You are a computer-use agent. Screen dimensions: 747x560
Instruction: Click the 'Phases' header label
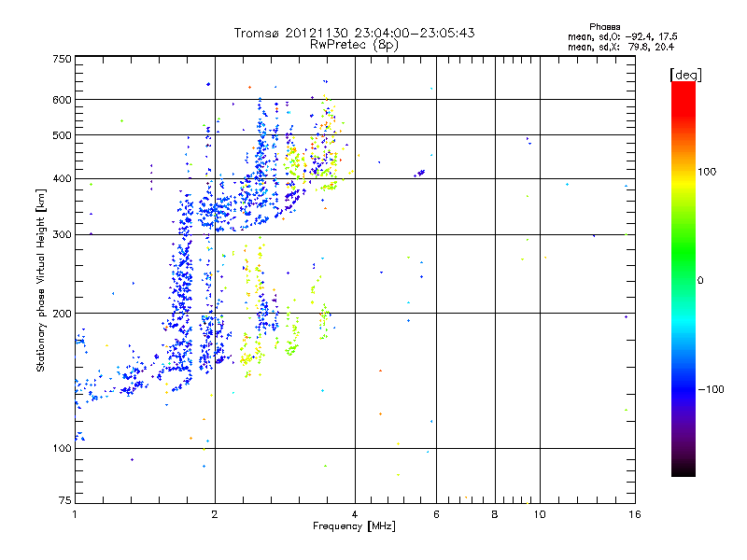point(604,27)
